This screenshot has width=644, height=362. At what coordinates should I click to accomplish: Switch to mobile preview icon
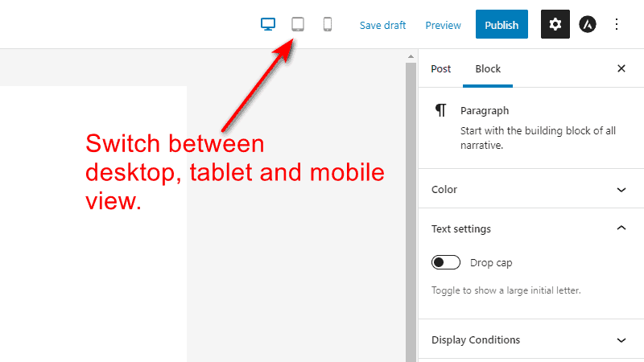click(328, 24)
